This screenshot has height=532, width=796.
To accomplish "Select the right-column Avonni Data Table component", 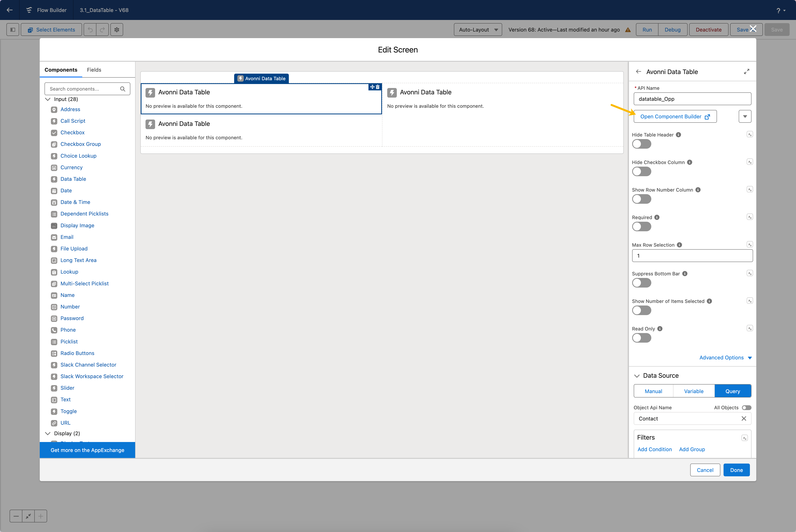I will pos(503,99).
